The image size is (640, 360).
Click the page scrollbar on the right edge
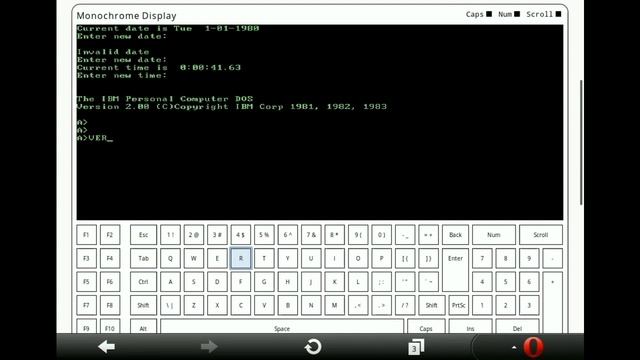581,143
